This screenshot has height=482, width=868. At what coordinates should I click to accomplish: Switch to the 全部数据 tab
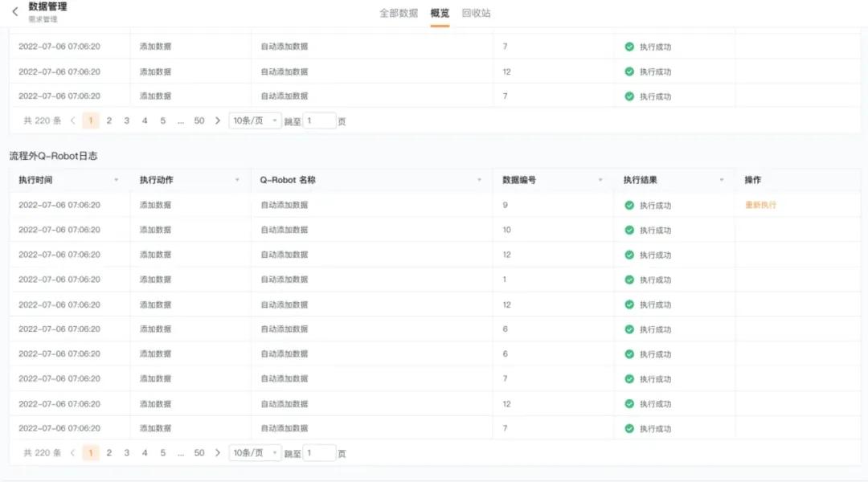tap(399, 13)
